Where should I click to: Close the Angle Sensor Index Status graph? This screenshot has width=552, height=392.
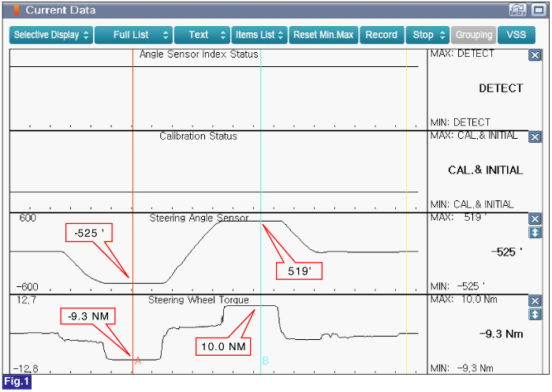tap(535, 55)
